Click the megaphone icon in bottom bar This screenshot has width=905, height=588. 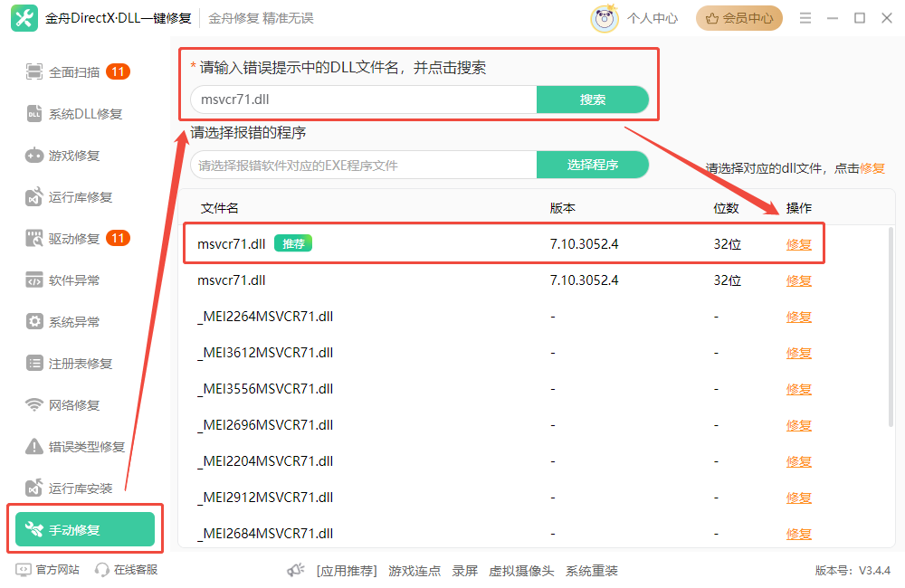296,570
